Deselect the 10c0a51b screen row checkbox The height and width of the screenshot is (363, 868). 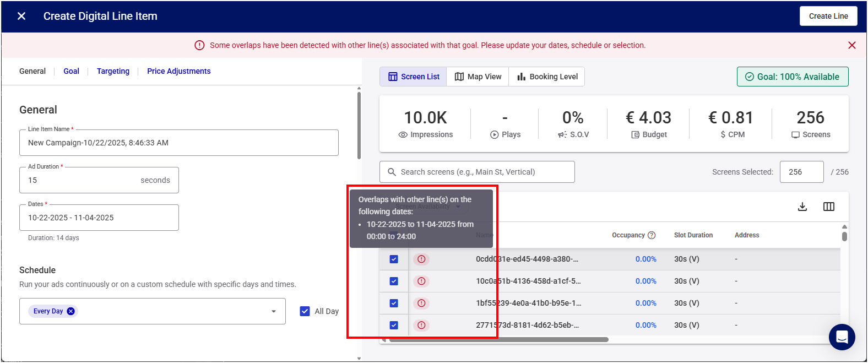click(394, 281)
